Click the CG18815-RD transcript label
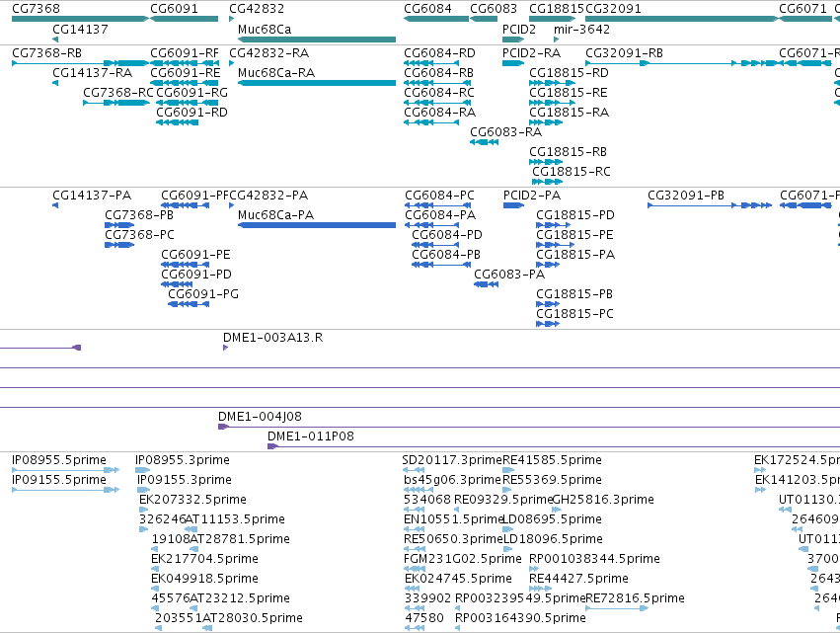The width and height of the screenshot is (840, 633). (x=569, y=73)
